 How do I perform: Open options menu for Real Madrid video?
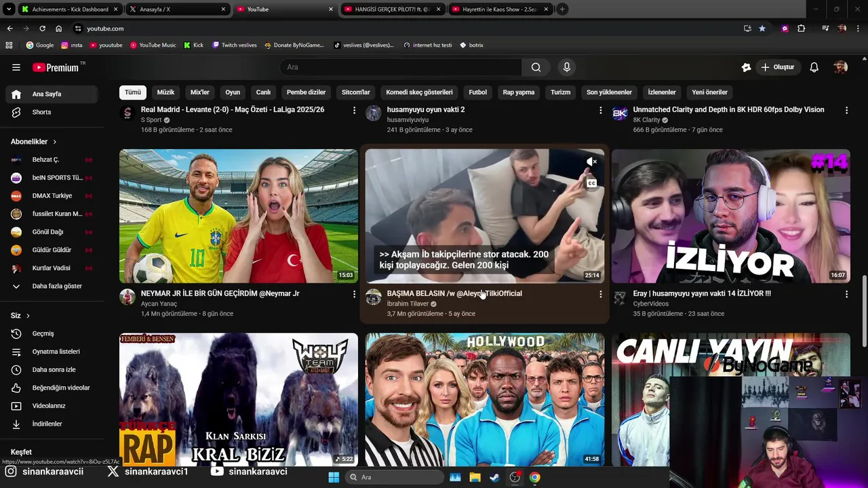[354, 110]
